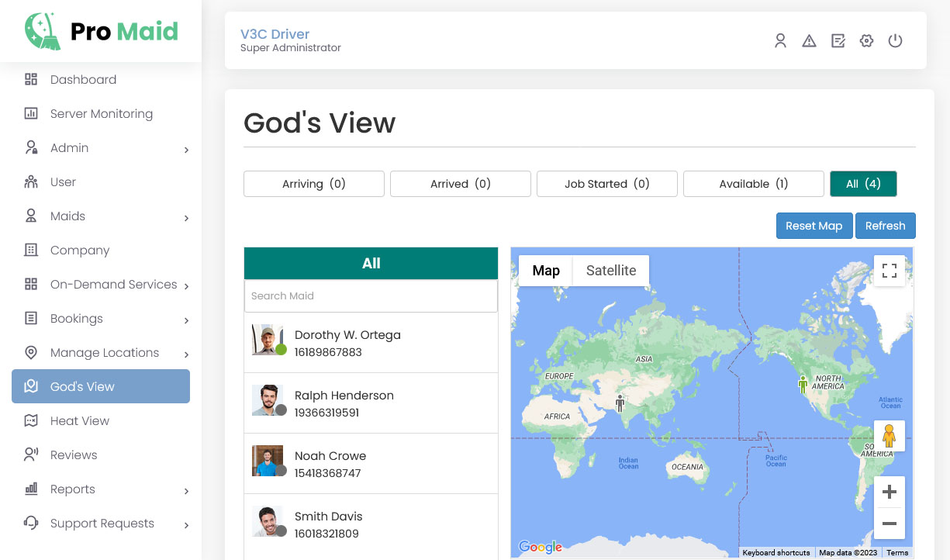This screenshot has height=560, width=950.
Task: Zoom out the map with minus
Action: [890, 524]
